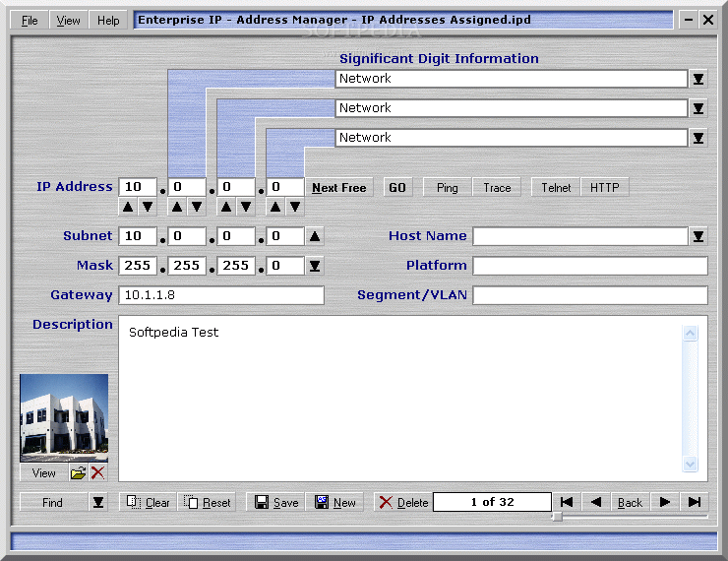This screenshot has height=561, width=728.
Task: Reset the record fields
Action: pos(207,503)
